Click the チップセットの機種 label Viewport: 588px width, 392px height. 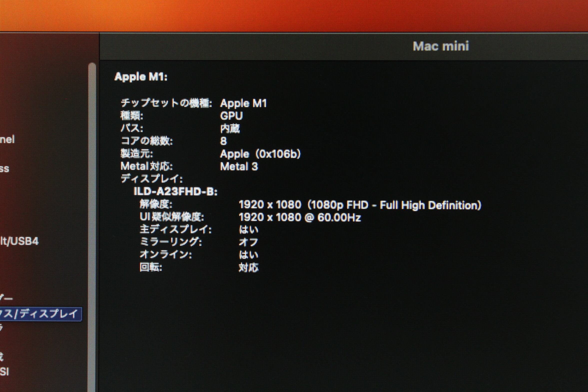click(166, 103)
